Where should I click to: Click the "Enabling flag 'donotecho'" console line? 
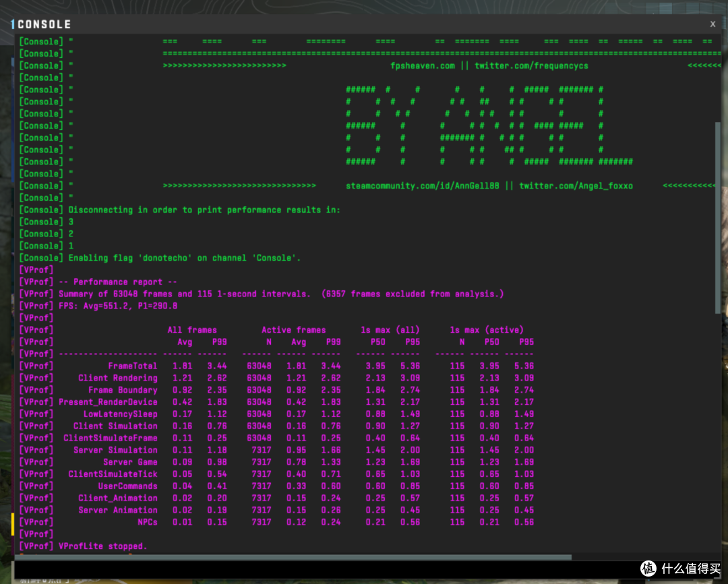coord(184,258)
